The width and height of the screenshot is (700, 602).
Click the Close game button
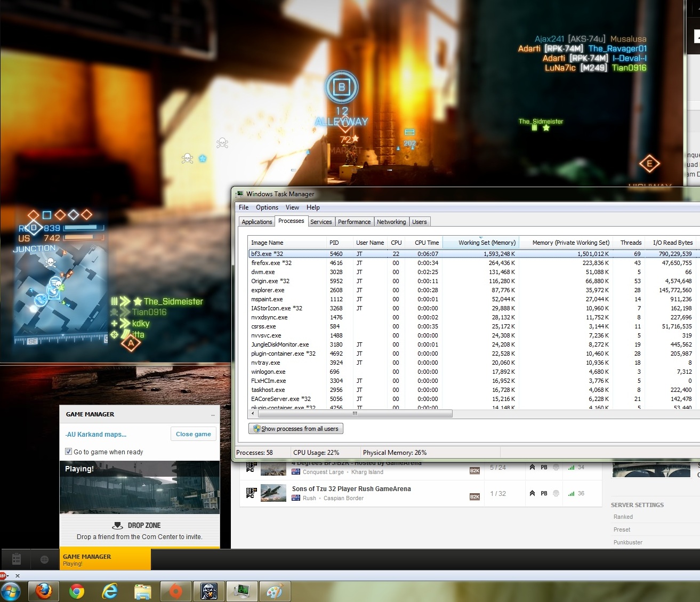pos(194,434)
